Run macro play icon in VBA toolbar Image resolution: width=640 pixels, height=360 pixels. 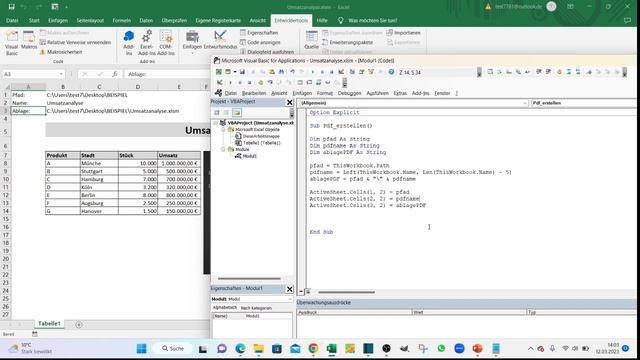(313, 72)
